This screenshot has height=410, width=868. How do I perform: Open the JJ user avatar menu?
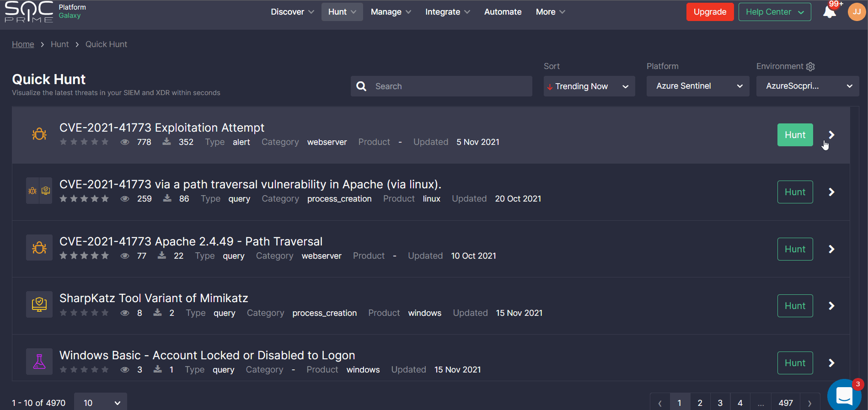point(857,12)
